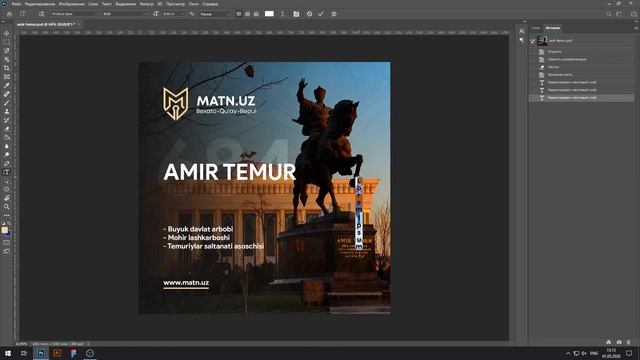Toggle text orientation in options bar
The height and width of the screenshot is (360, 640).
click(42, 14)
